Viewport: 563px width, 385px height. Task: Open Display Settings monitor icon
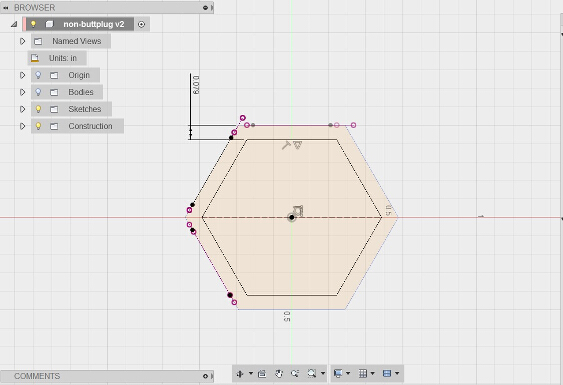point(338,374)
